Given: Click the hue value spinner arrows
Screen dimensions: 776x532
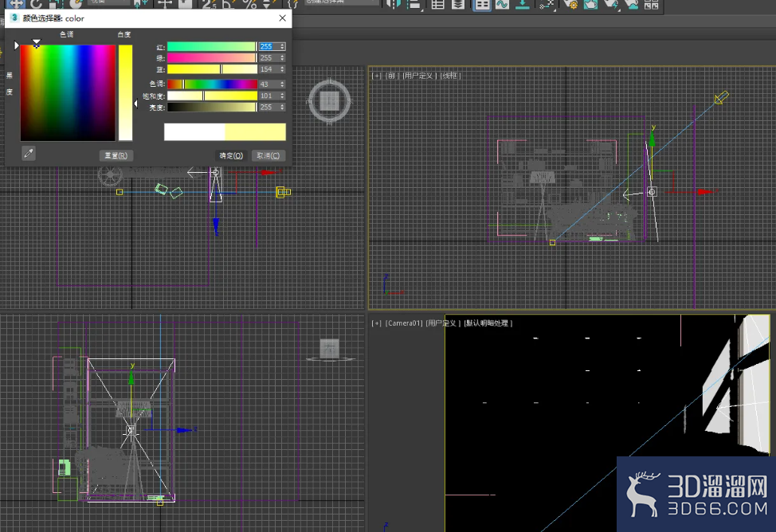Looking at the screenshot, I should (x=283, y=84).
